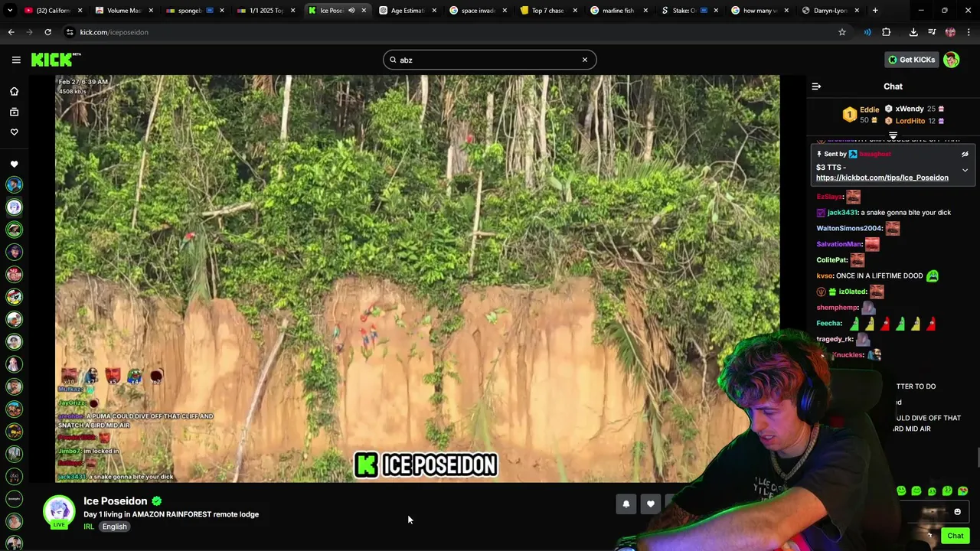Open Following heart in the sidebar

[14, 132]
